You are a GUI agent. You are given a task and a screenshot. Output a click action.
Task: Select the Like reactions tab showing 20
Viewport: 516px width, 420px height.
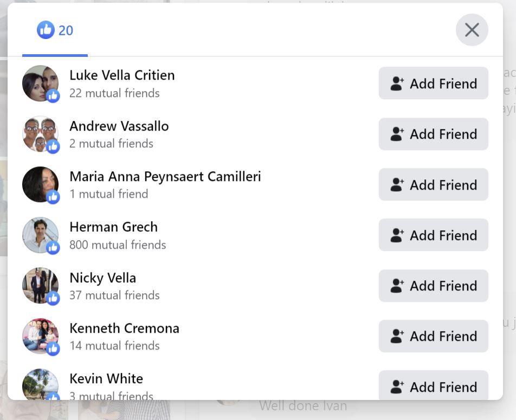(x=55, y=31)
